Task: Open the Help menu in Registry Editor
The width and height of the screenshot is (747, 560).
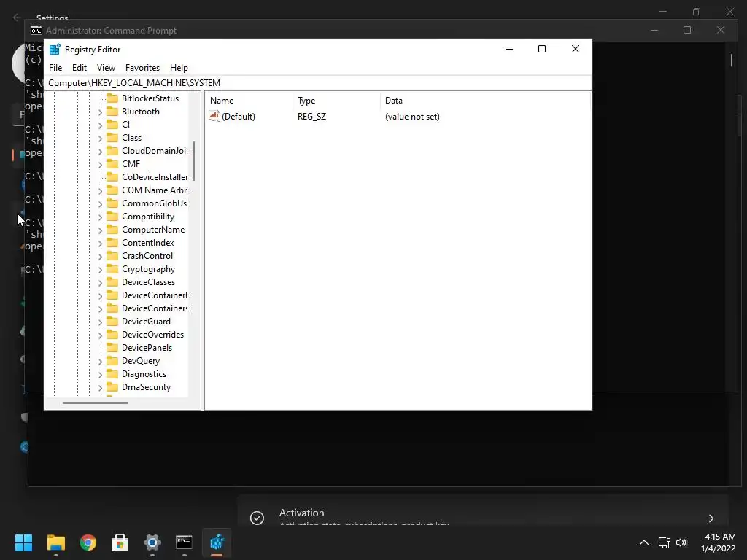Action: click(179, 68)
